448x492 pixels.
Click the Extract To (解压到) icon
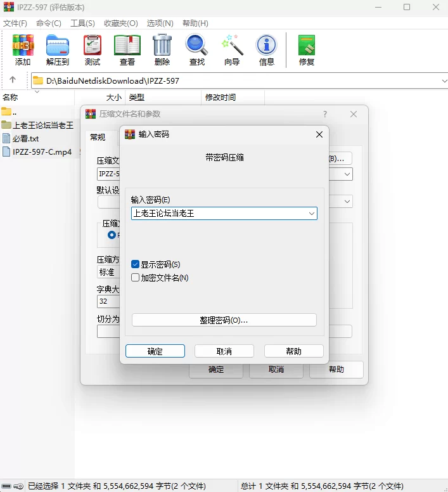click(x=58, y=50)
